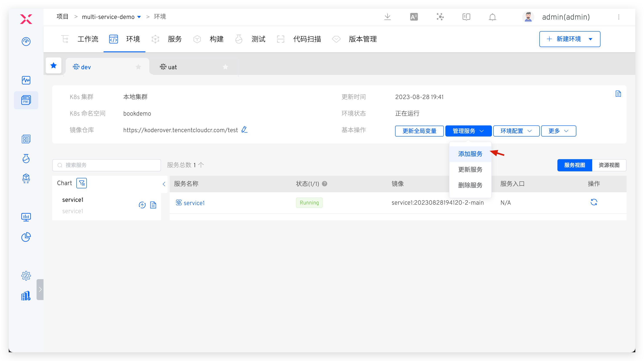Open the service1 service link
Image resolution: width=644 pixels, height=361 pixels.
[194, 203]
